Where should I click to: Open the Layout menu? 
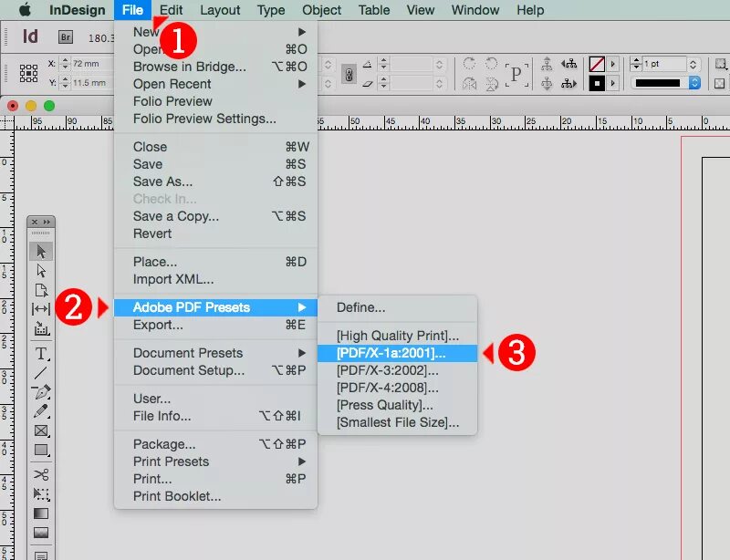[220, 10]
